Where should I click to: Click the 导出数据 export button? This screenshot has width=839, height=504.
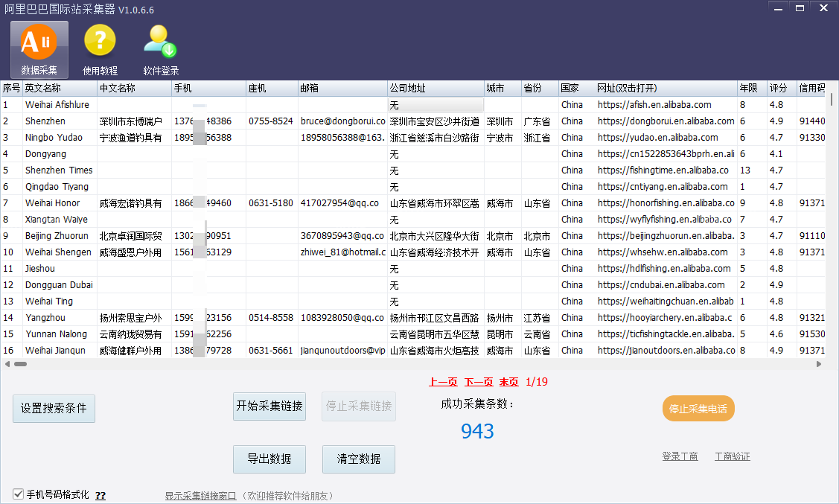click(x=269, y=459)
